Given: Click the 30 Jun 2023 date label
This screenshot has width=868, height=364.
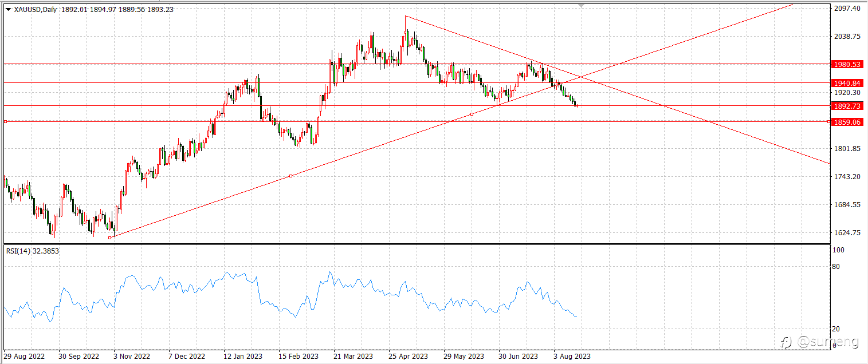Looking at the screenshot, I should pyautogui.click(x=517, y=356).
